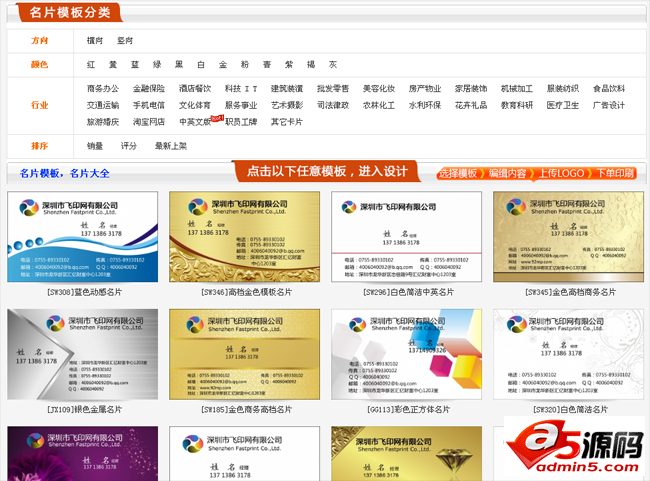Filter templates by 红 color

[91, 65]
